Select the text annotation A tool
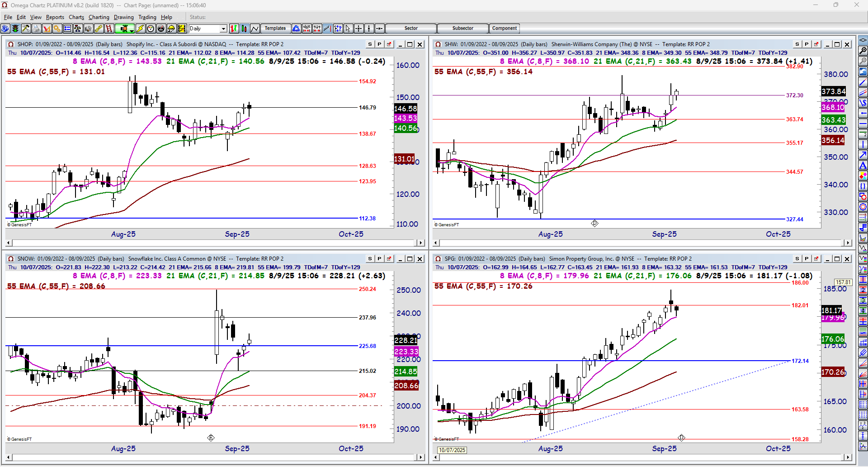Screen dimensions: 868x467 pos(863,166)
